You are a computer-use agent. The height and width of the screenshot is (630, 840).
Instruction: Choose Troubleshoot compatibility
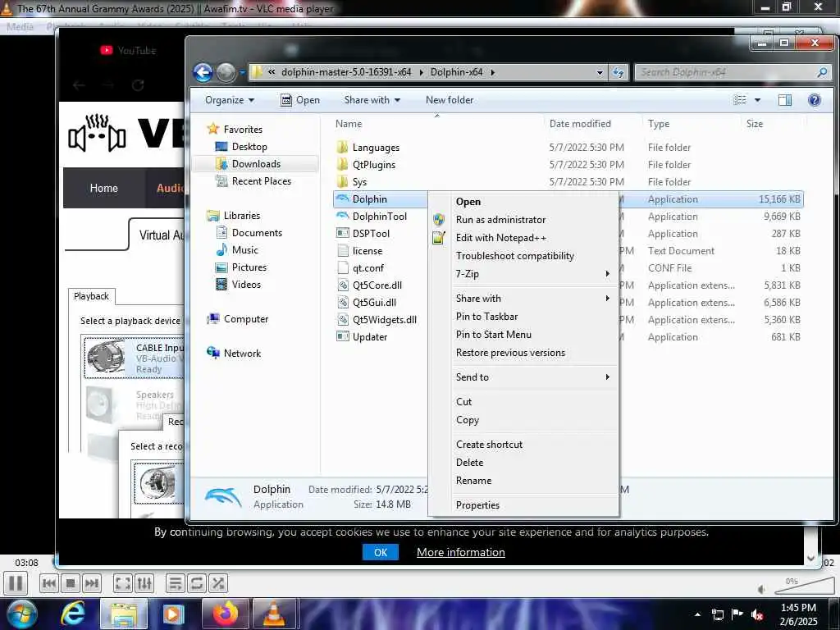click(524, 256)
